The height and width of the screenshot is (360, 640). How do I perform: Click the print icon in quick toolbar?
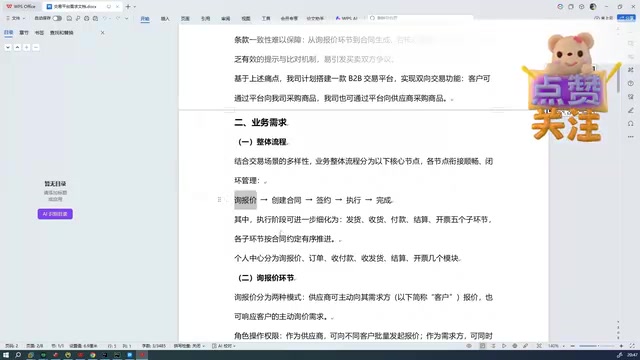click(87, 18)
